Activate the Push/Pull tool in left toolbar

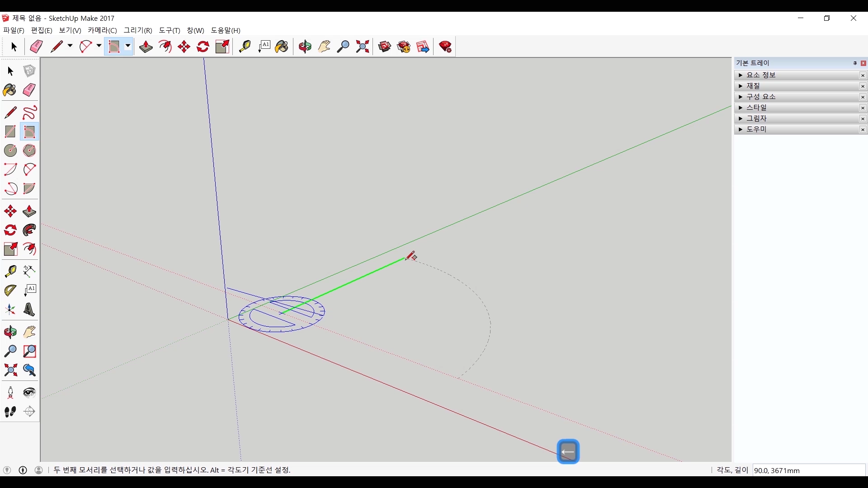point(29,211)
